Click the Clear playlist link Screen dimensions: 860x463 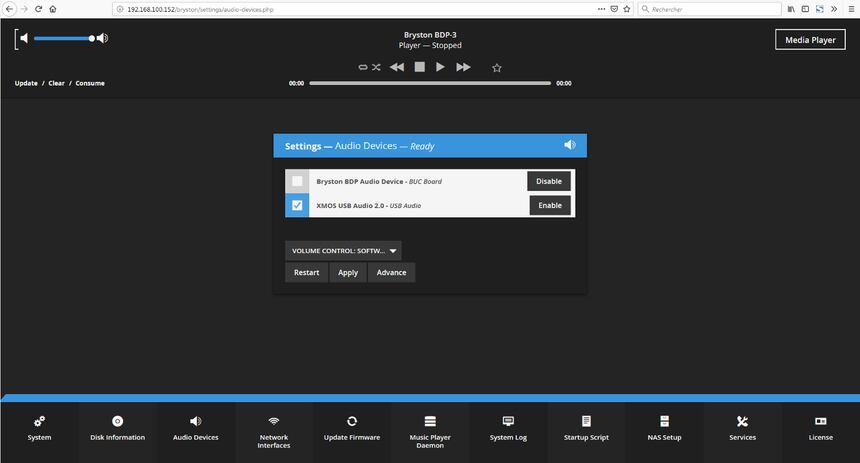[56, 83]
